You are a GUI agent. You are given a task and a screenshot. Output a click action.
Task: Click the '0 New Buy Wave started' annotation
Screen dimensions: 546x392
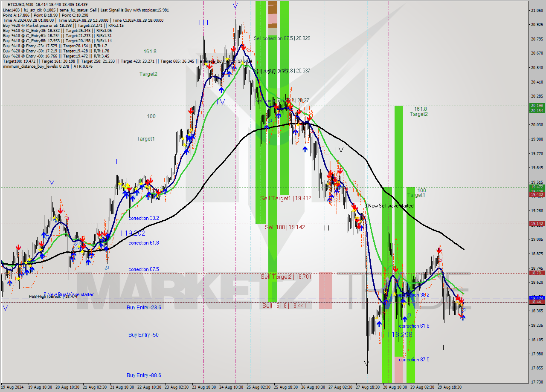69,294
